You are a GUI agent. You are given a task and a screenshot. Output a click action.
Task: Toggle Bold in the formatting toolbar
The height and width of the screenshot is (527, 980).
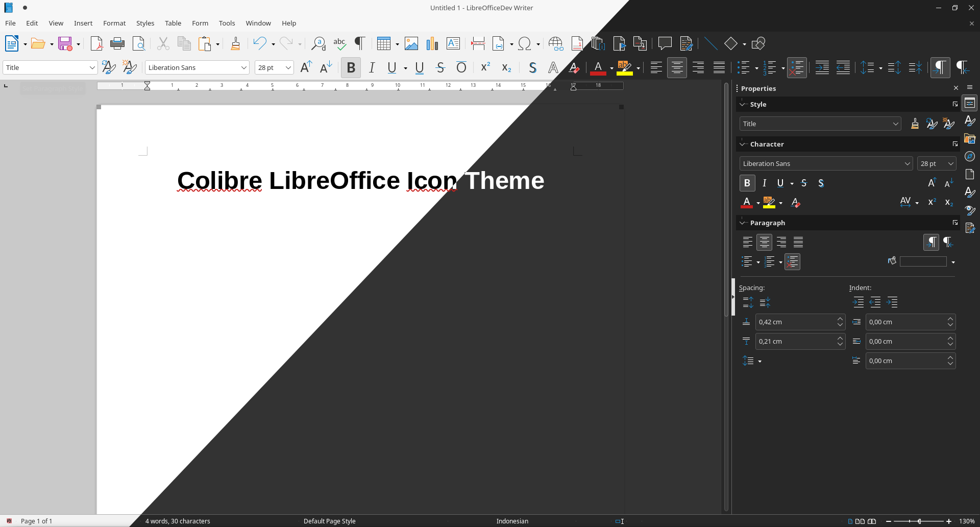pyautogui.click(x=351, y=68)
